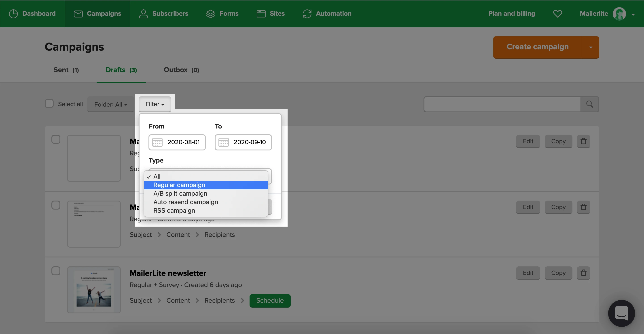The height and width of the screenshot is (334, 644).
Task: Click Recipients step of MailerLite newsletter
Action: click(x=220, y=300)
